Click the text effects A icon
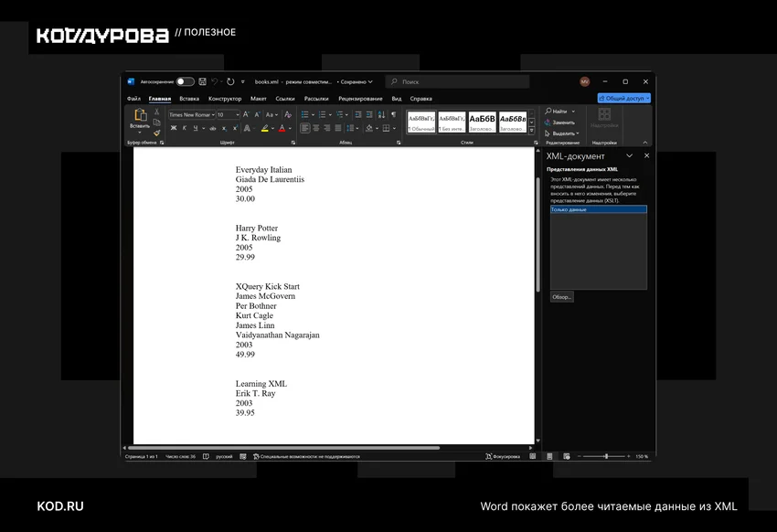This screenshot has width=777, height=532. pos(247,128)
